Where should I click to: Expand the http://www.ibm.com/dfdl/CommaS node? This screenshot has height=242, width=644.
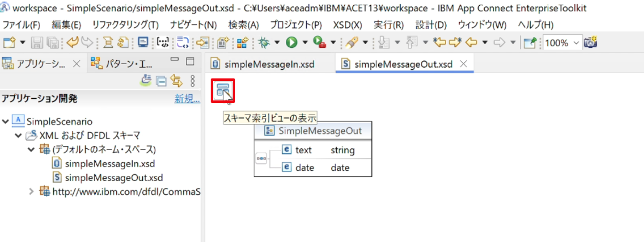31,192
